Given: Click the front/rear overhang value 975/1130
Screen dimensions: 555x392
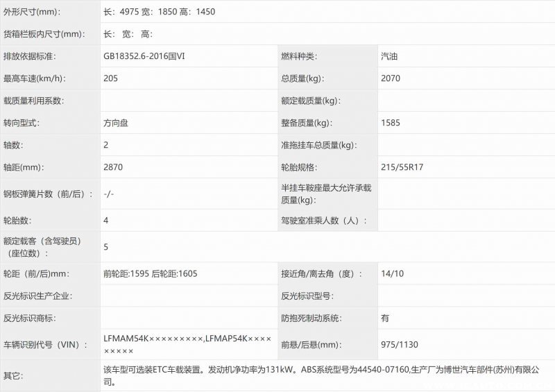Looking at the screenshot, I should 400,344.
